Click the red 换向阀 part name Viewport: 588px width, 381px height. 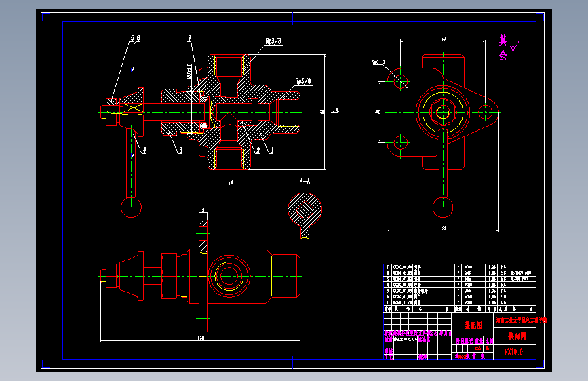pos(517,336)
